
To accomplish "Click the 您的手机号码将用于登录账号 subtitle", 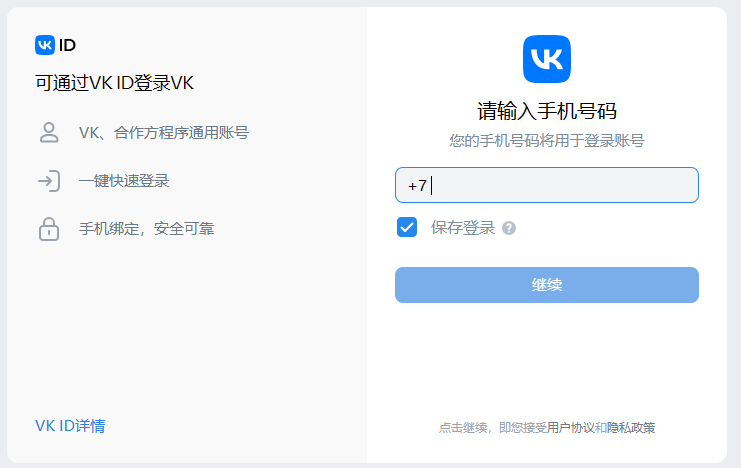I will pyautogui.click(x=547, y=141).
